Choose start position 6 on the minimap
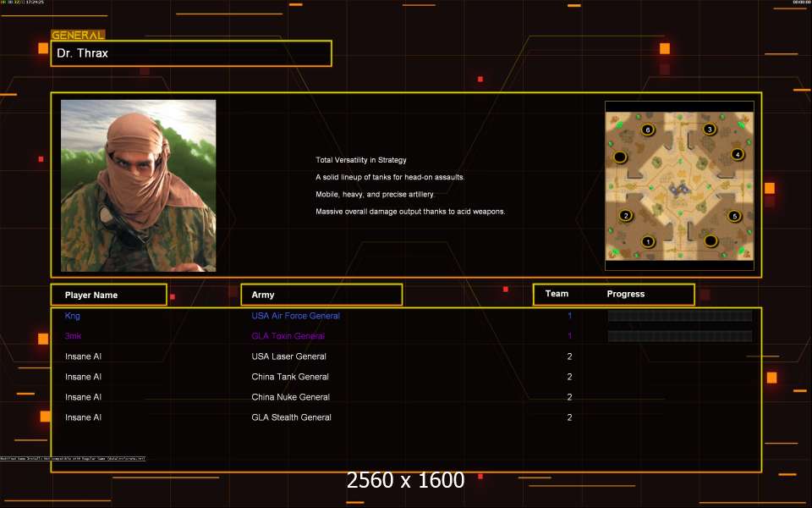Image resolution: width=812 pixels, height=508 pixels. click(x=648, y=130)
